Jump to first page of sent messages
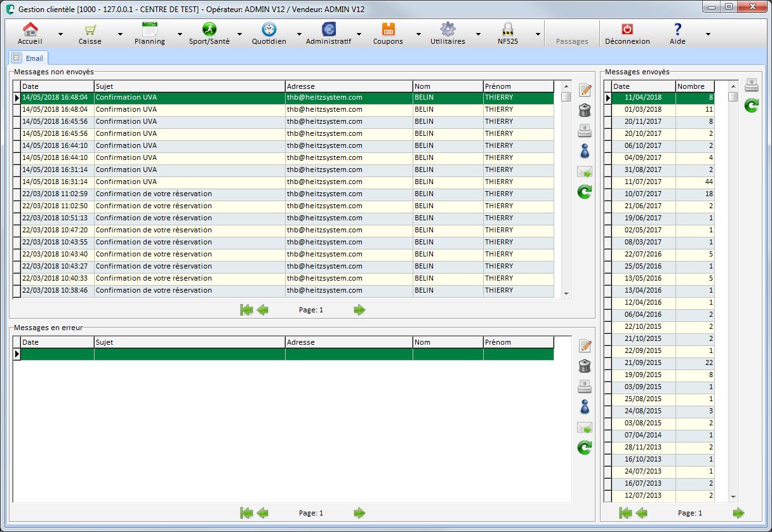772x532 pixels. point(625,513)
